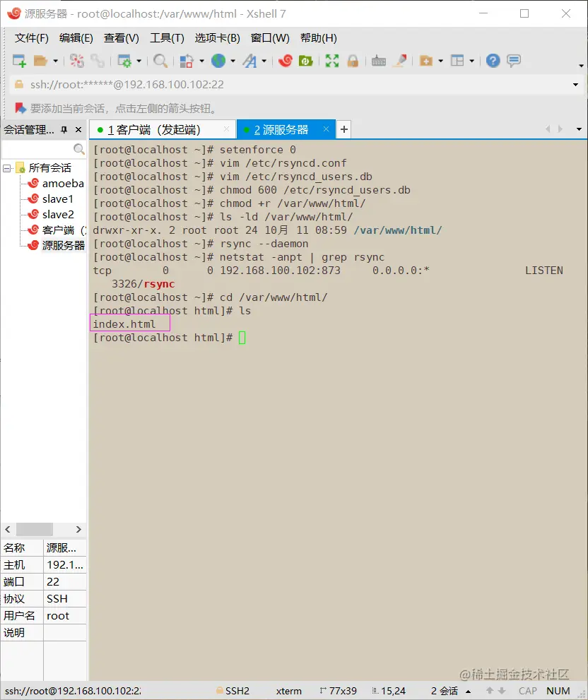
Task: Expand the open-folder dropdown arrow
Action: coord(55,61)
